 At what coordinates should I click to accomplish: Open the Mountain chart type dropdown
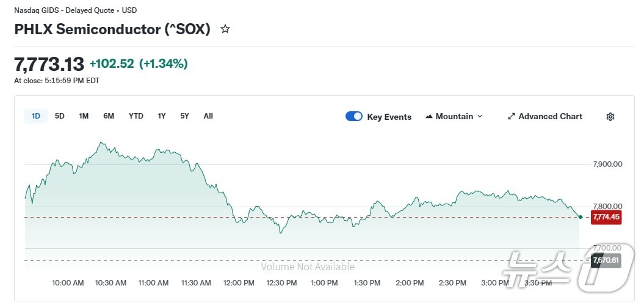coord(454,117)
